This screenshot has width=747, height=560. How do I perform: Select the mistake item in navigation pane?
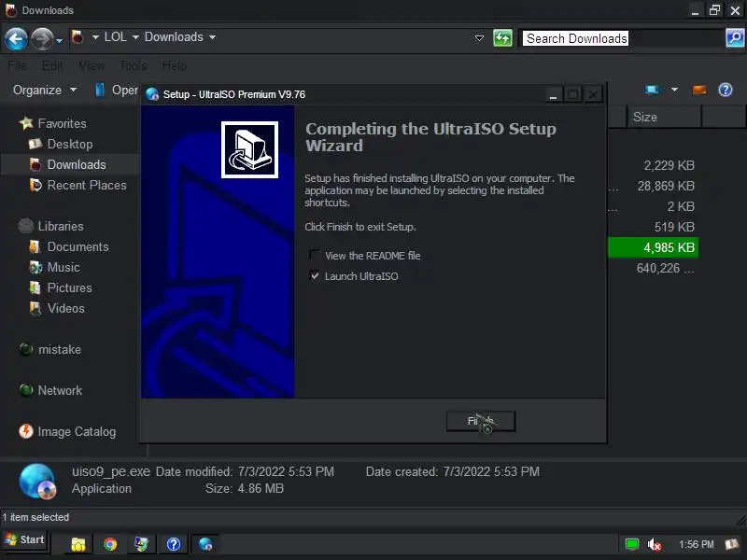point(60,349)
